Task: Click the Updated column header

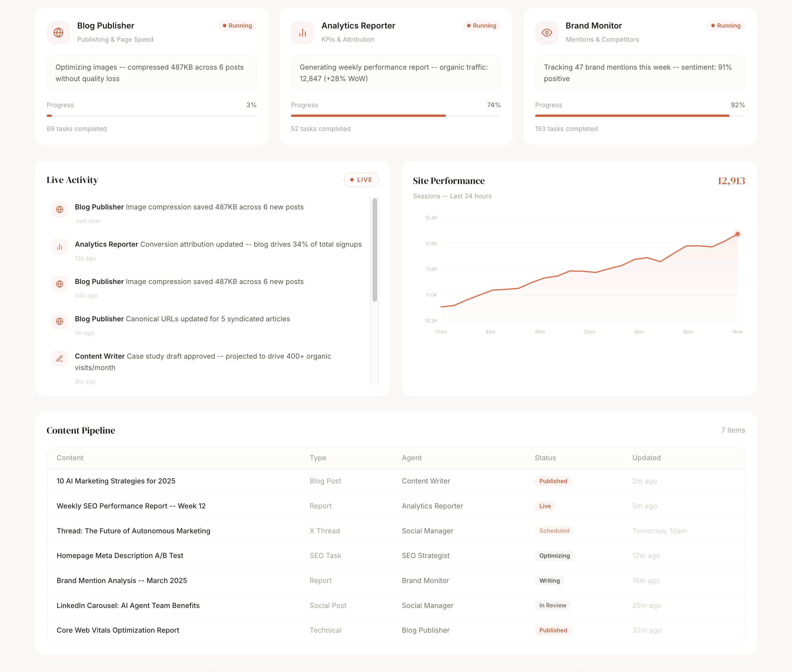Action: tap(646, 458)
